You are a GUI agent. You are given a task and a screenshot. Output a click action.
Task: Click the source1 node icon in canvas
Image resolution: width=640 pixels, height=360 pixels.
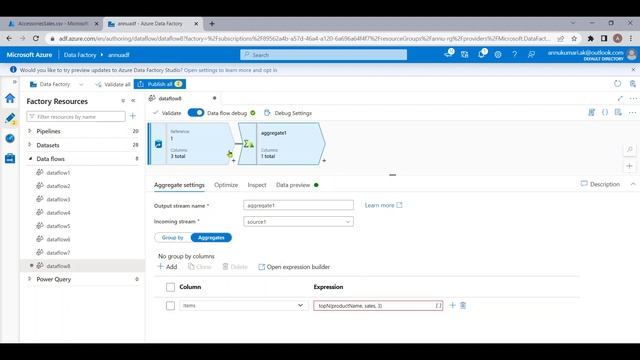click(158, 144)
